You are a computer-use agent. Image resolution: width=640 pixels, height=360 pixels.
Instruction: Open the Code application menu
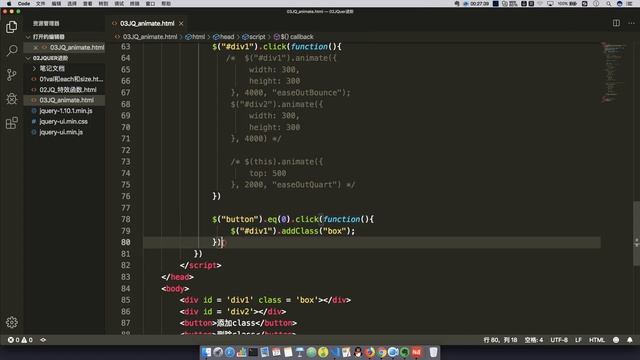(x=24, y=4)
